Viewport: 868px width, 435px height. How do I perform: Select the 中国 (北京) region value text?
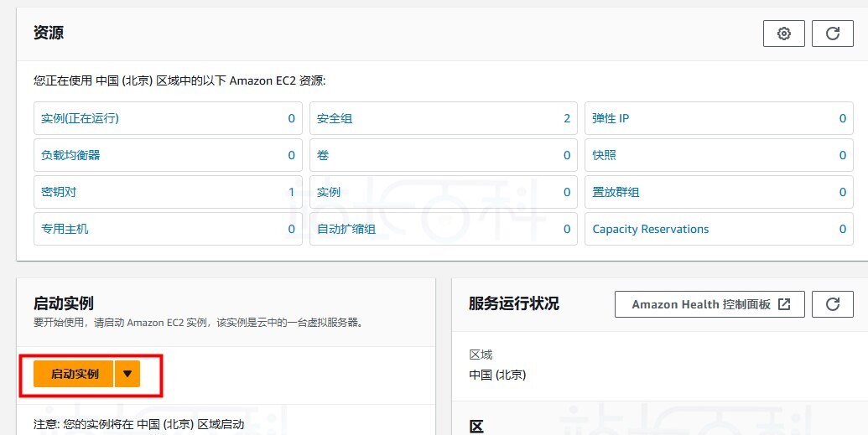(497, 375)
